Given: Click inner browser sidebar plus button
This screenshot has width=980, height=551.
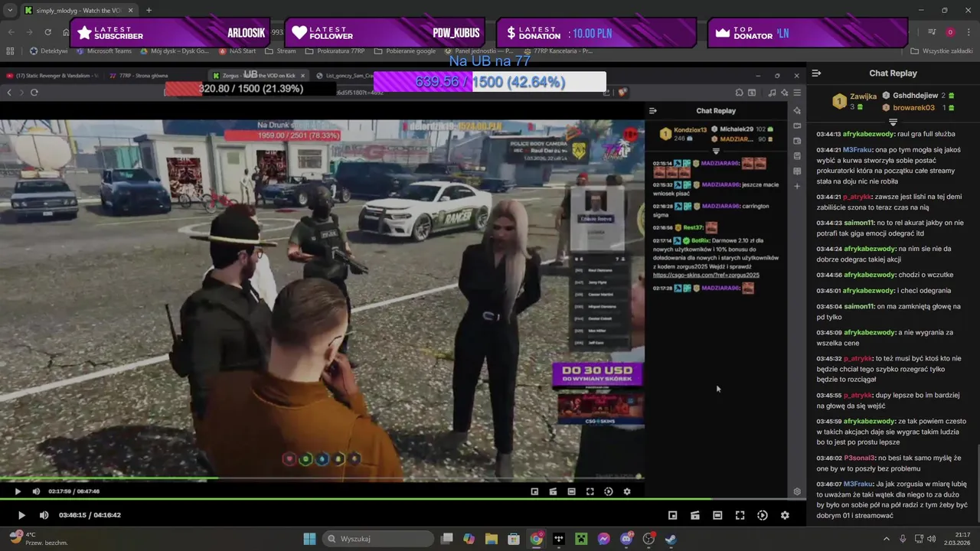Looking at the screenshot, I should [x=797, y=187].
